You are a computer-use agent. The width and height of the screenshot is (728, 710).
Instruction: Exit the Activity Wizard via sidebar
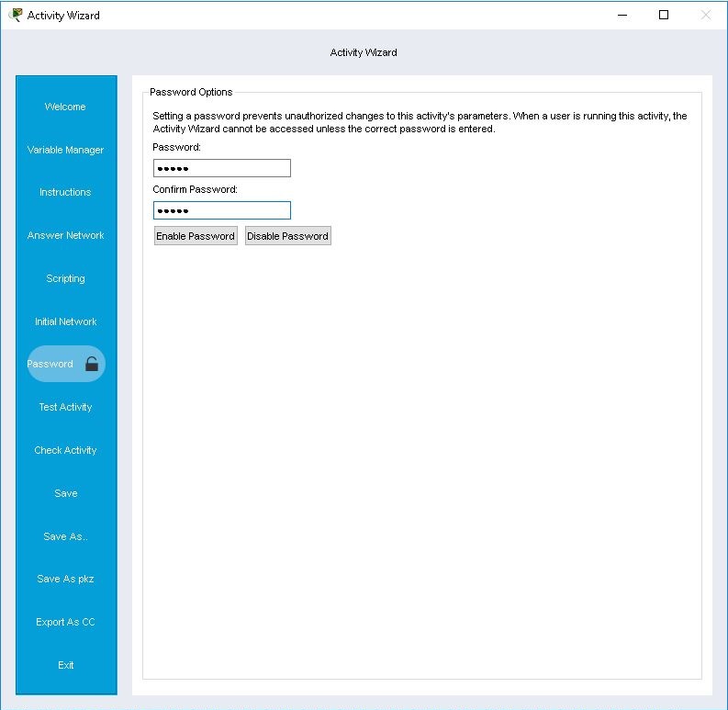(65, 665)
